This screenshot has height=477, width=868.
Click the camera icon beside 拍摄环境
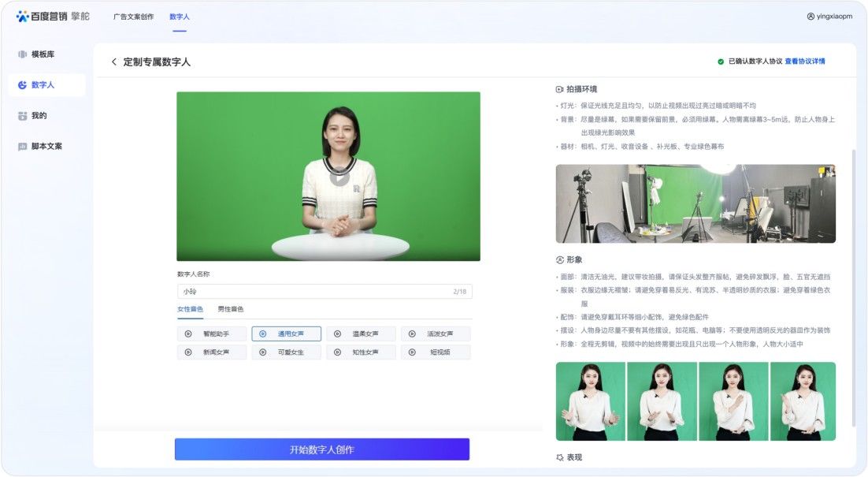click(560, 89)
